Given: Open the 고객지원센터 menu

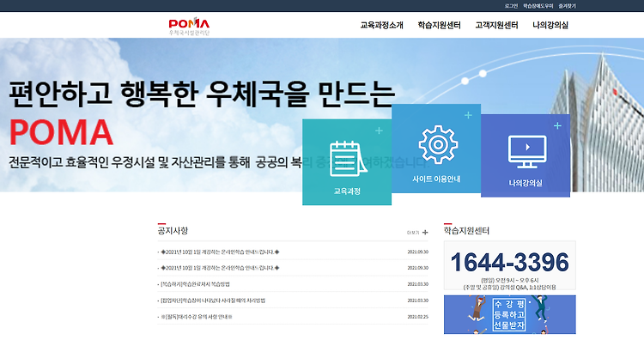Looking at the screenshot, I should pos(496,25).
